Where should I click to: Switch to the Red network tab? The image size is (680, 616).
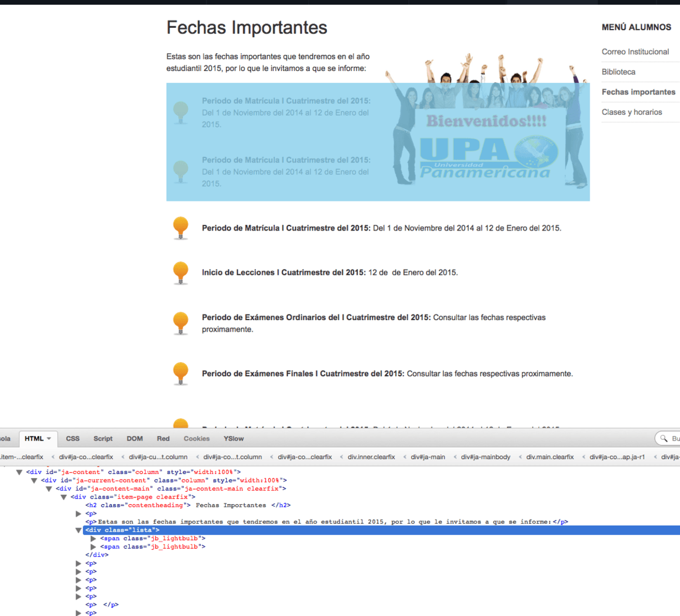coord(163,439)
